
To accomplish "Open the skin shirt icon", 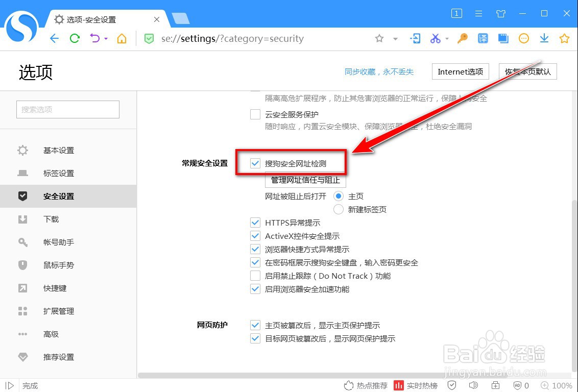I will 500,14.
